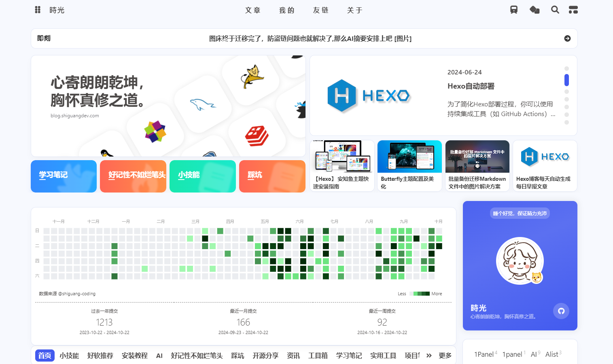
Task: Switch to the 安装教程 category tab
Action: click(x=135, y=356)
